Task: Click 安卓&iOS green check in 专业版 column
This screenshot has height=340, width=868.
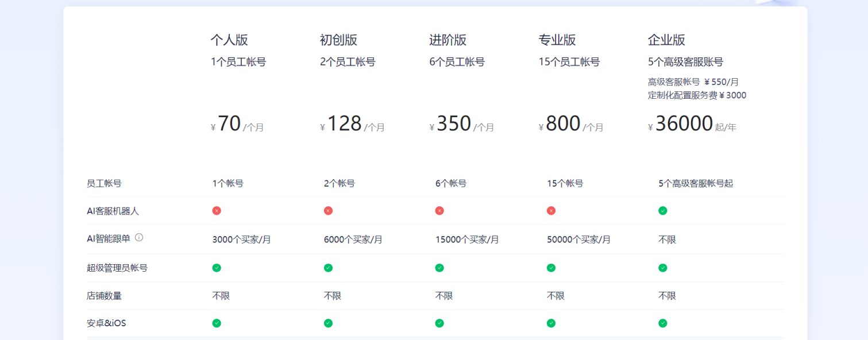Action: pyautogui.click(x=551, y=323)
